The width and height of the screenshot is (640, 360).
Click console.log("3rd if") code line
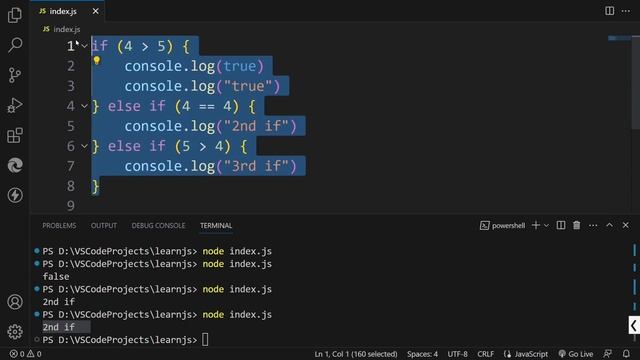click(211, 166)
